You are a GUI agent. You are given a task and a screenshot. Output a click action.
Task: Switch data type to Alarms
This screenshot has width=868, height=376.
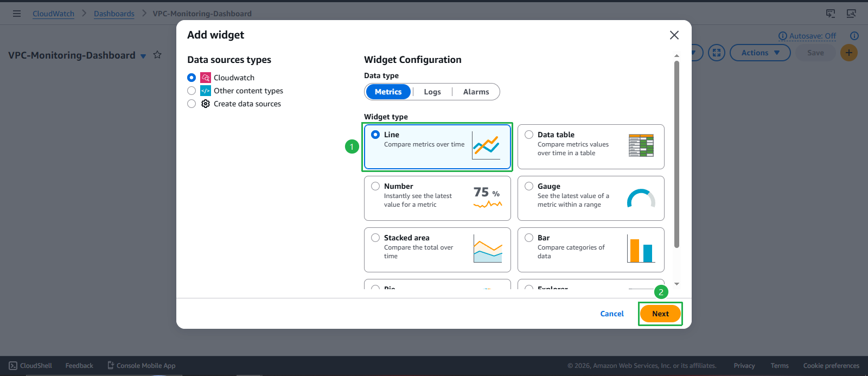tap(476, 92)
